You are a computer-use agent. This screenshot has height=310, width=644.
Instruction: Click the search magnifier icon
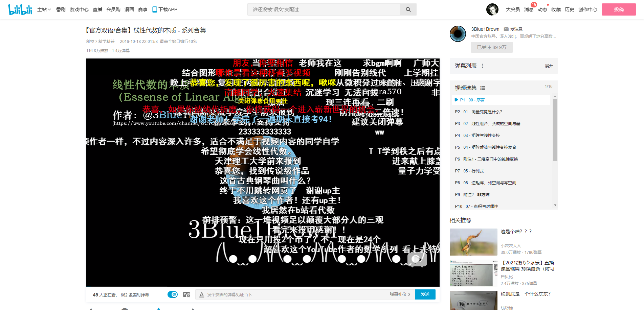(408, 9)
